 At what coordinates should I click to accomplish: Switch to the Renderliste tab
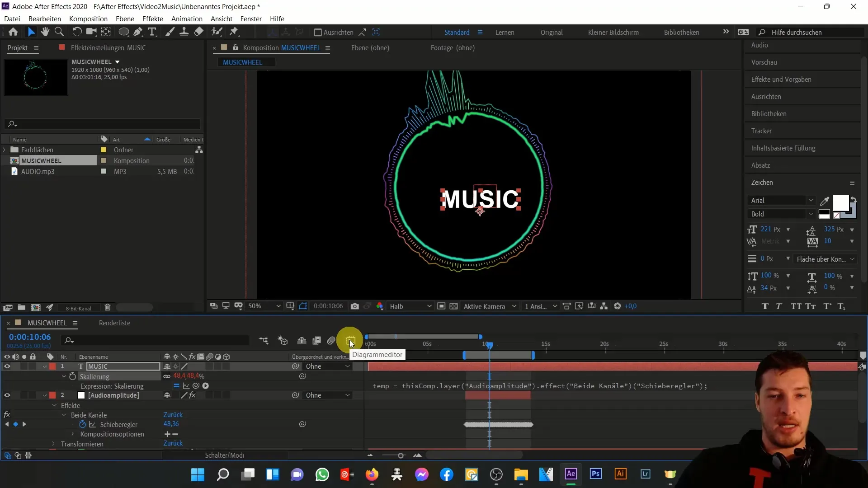[114, 323]
